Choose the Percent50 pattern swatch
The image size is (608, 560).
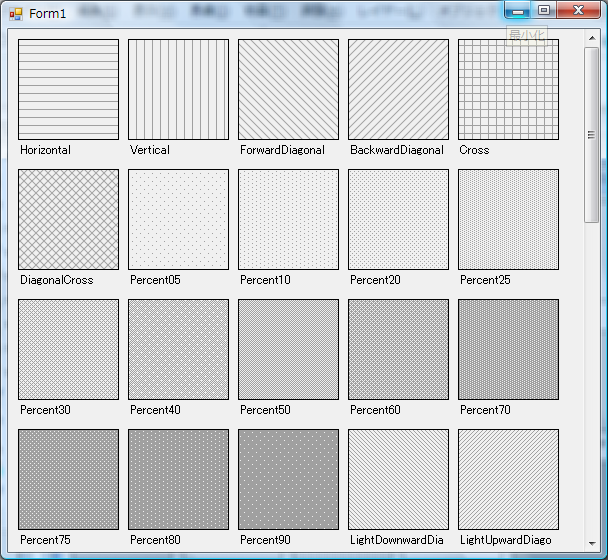288,349
